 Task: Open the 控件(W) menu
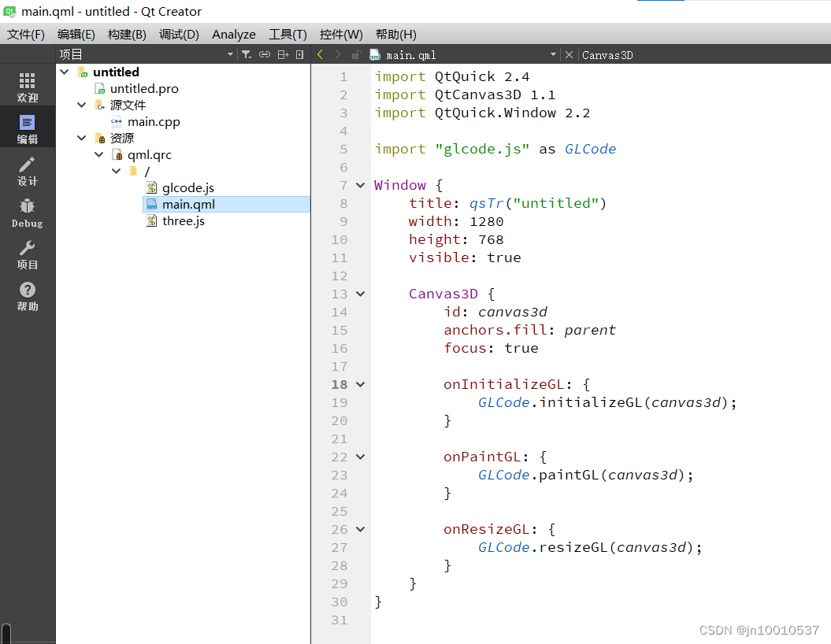(x=341, y=35)
